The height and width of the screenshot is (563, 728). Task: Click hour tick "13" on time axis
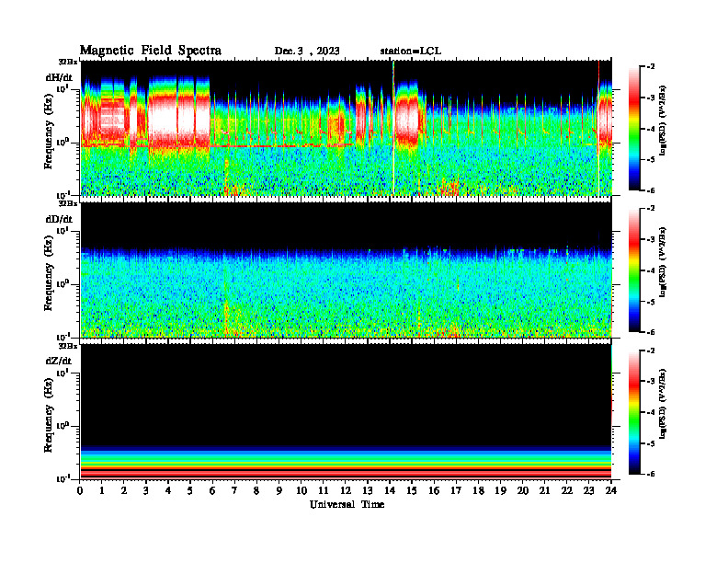pos(368,490)
